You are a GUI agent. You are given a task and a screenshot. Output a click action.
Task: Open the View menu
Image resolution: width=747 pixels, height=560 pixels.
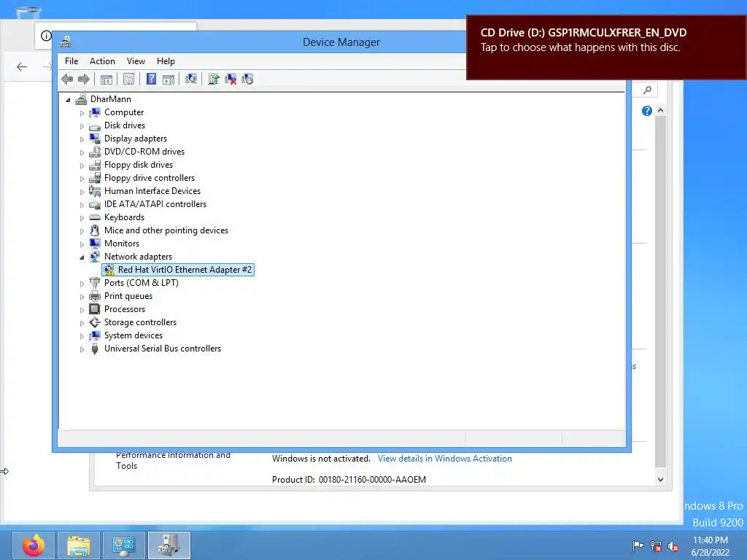(136, 61)
